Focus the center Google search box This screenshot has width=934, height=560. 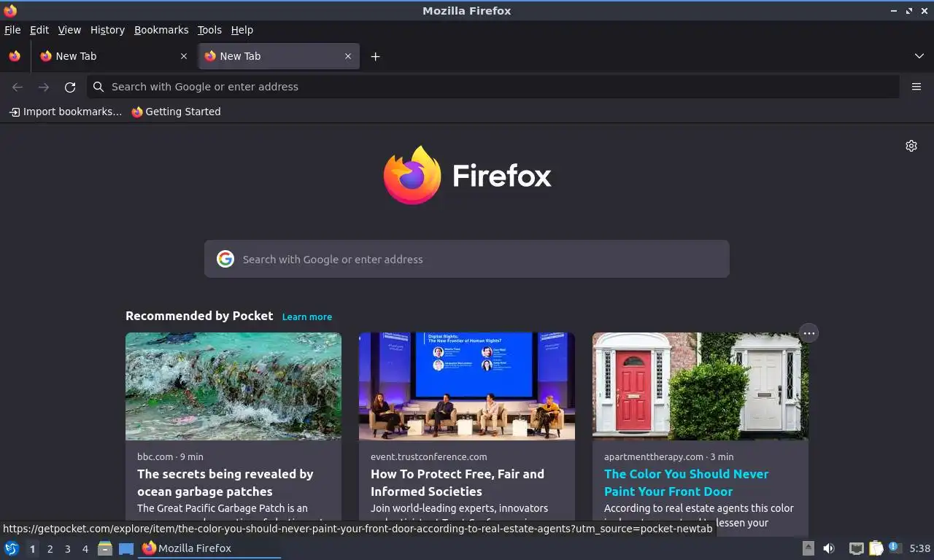coord(467,259)
